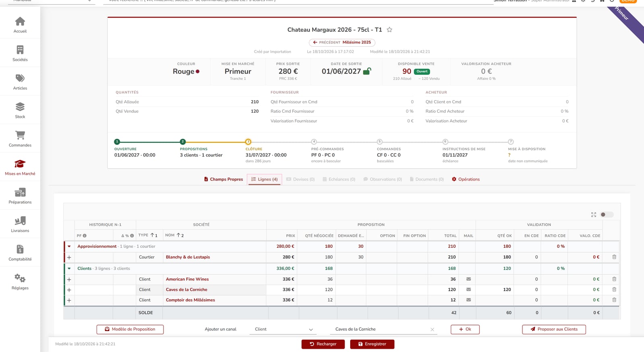Open the Stock section
The height and width of the screenshot is (352, 644).
click(x=20, y=110)
